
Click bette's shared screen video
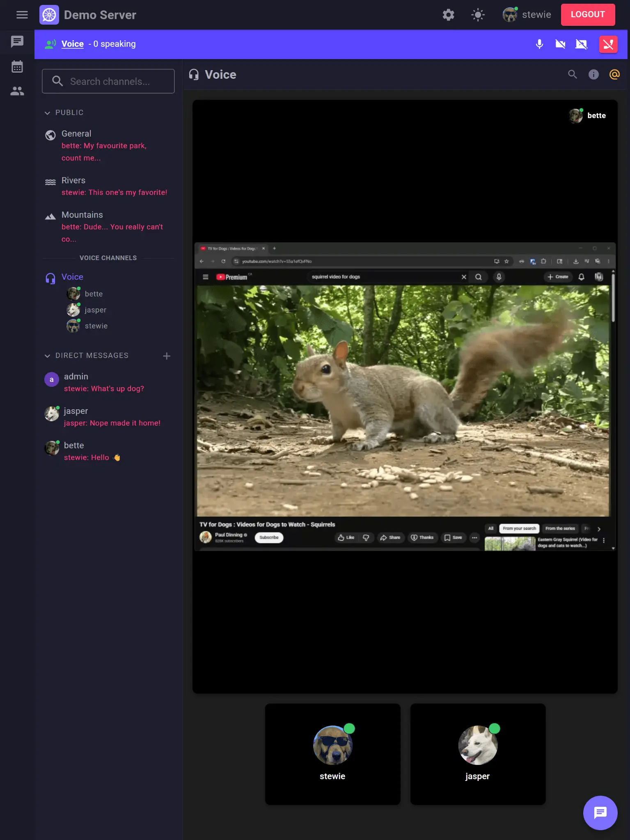(x=405, y=397)
